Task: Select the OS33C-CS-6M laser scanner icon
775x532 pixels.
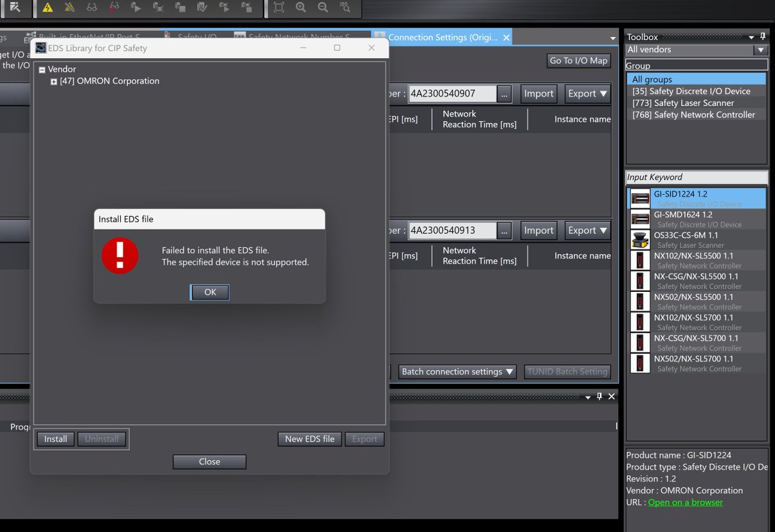Action: tap(639, 240)
